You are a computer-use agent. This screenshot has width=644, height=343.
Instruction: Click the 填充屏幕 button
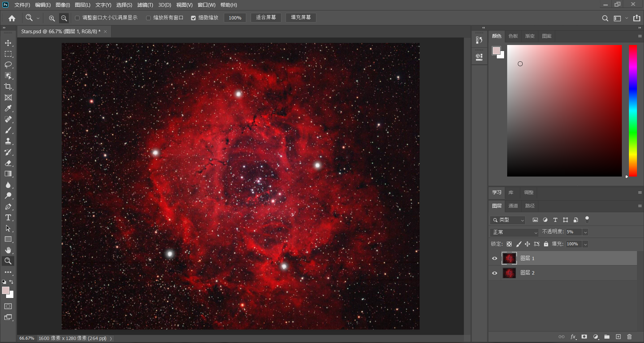pos(301,17)
